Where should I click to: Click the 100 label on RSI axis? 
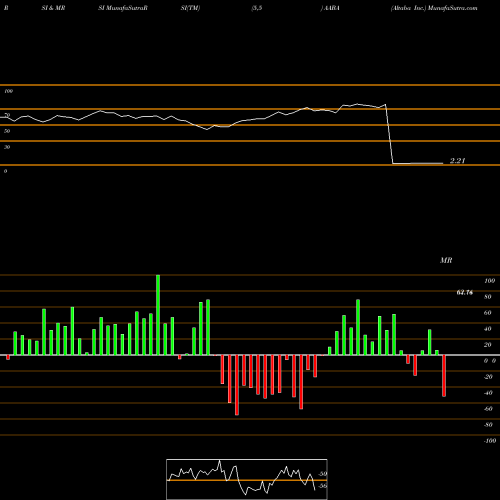point(8,91)
